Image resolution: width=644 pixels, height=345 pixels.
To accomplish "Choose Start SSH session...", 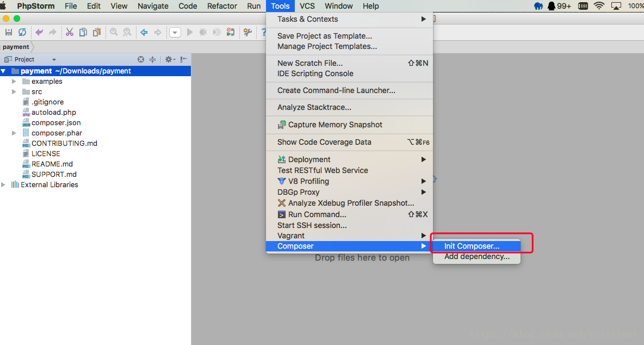I will point(350,225).
